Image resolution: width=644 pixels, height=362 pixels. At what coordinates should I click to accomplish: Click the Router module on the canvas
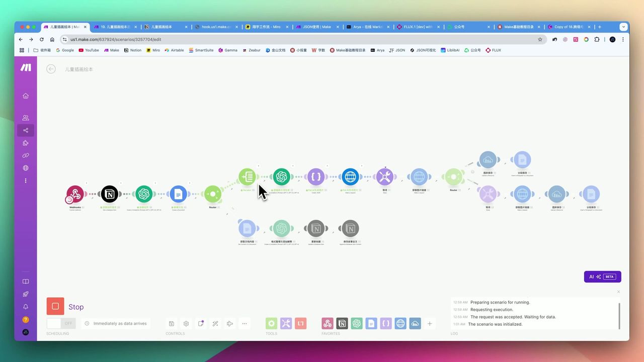tap(213, 194)
